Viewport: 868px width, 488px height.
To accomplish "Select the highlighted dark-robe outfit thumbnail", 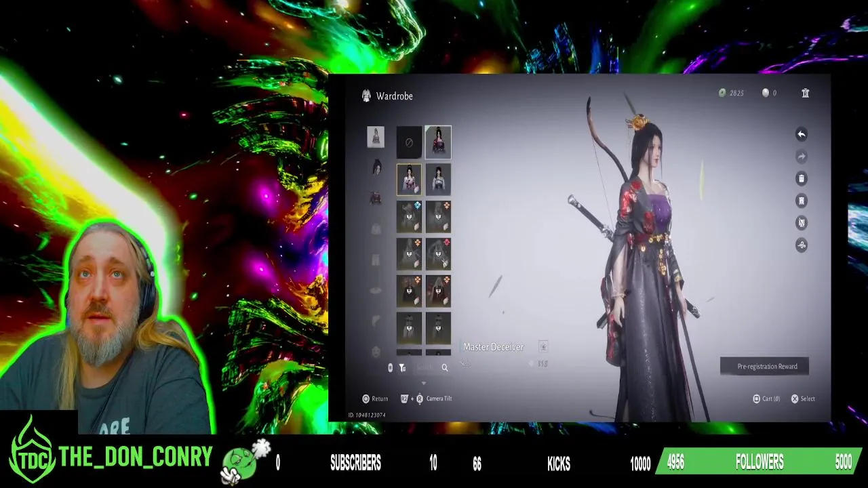I will tap(438, 142).
